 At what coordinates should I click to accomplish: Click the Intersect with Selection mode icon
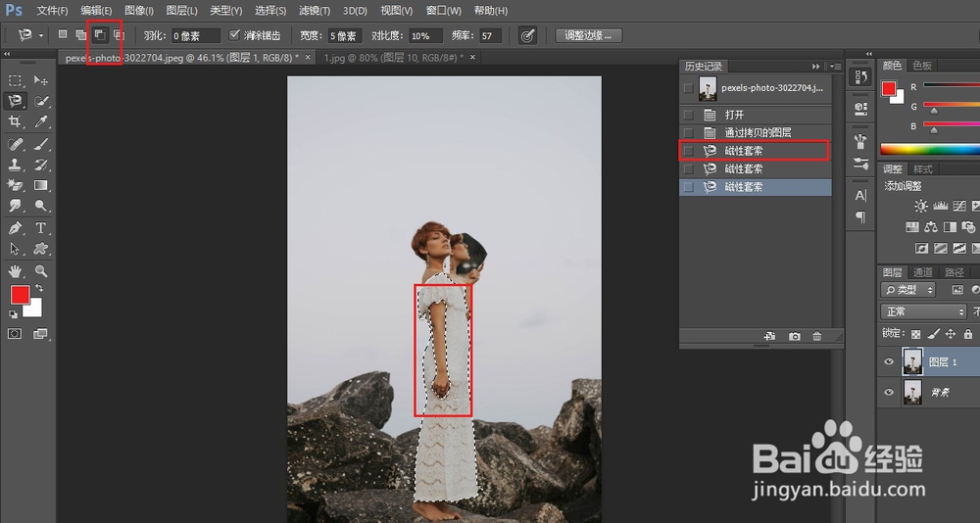[119, 35]
